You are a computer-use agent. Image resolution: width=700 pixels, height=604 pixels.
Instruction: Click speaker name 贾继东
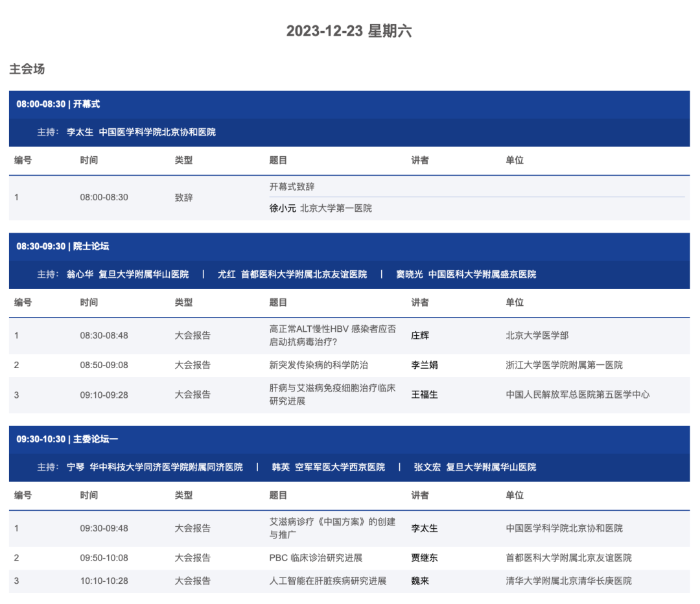coord(425,557)
